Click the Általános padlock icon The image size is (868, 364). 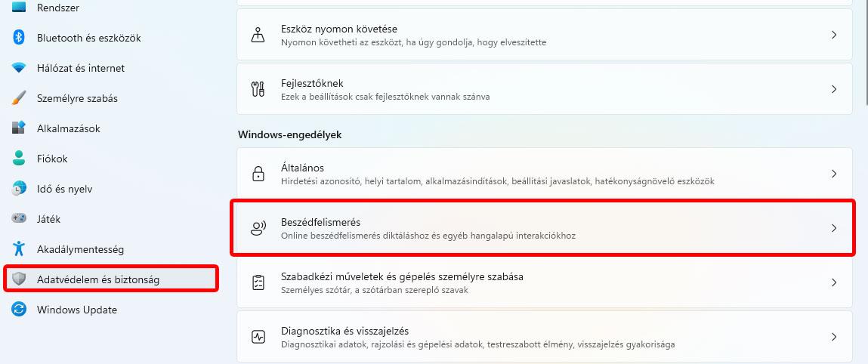[x=258, y=174]
